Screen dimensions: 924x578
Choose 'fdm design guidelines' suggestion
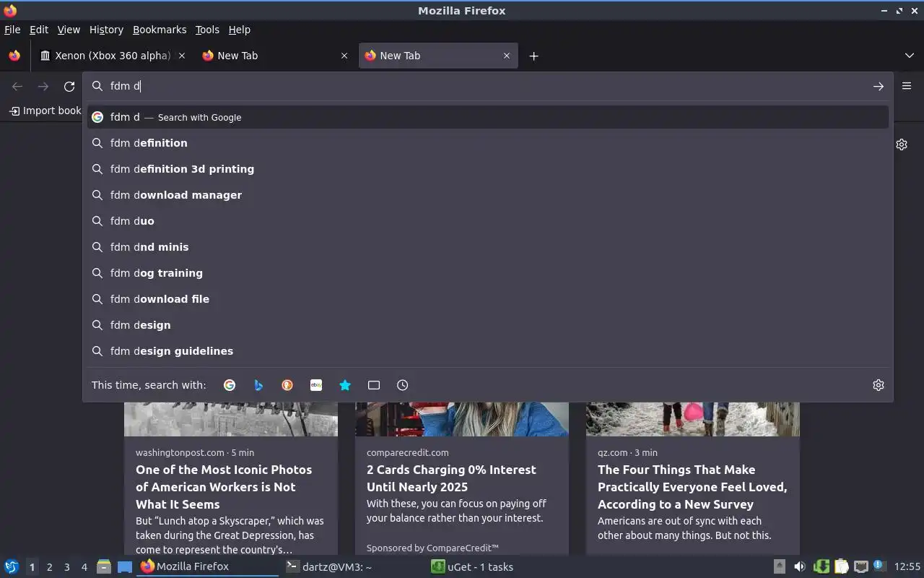488,351
